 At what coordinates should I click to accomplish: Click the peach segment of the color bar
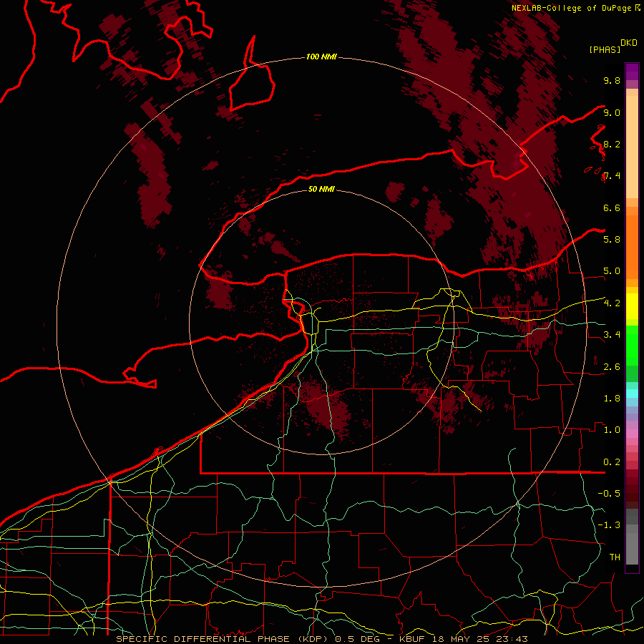632,147
